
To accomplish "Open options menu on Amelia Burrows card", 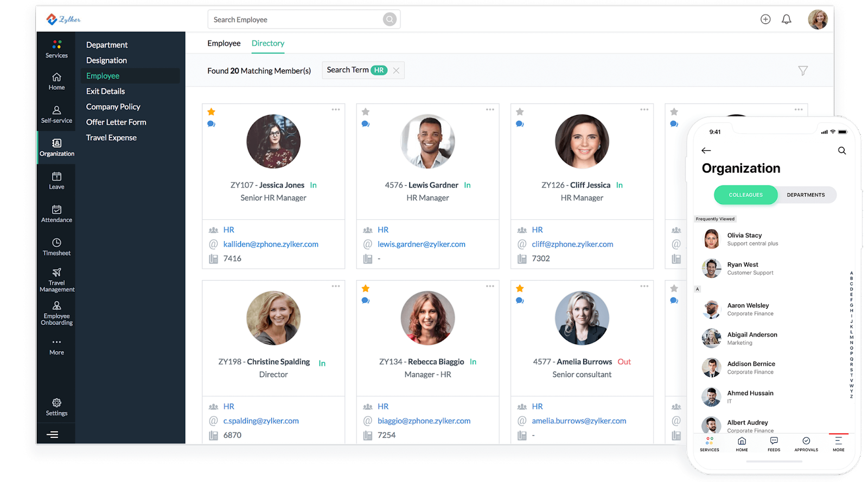I will [644, 286].
